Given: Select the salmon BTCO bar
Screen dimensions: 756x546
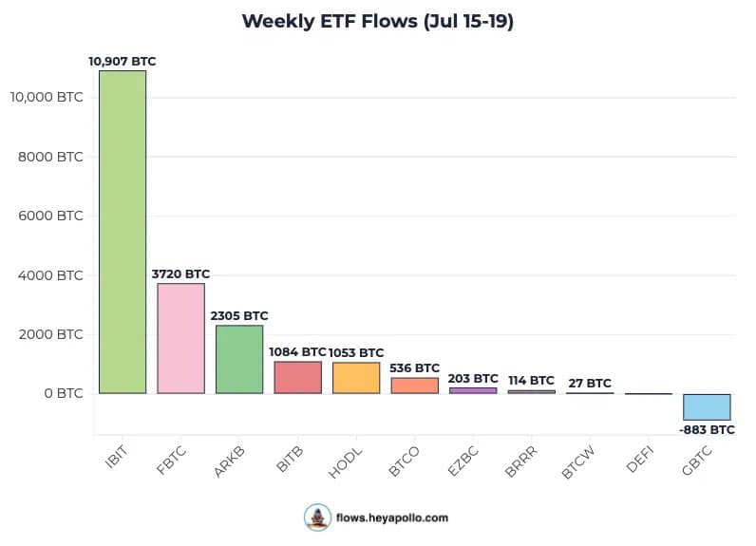Looking at the screenshot, I should tap(415, 386).
